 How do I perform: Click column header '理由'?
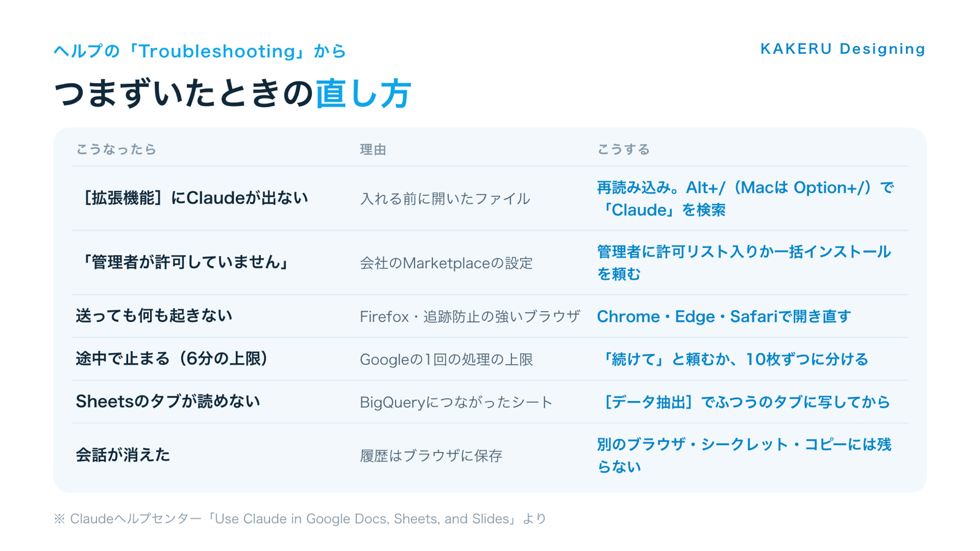tap(373, 149)
